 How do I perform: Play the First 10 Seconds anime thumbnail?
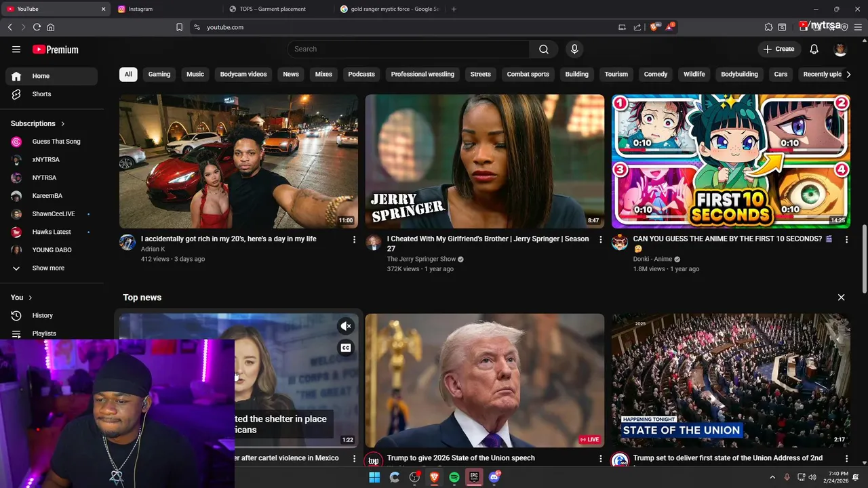731,161
